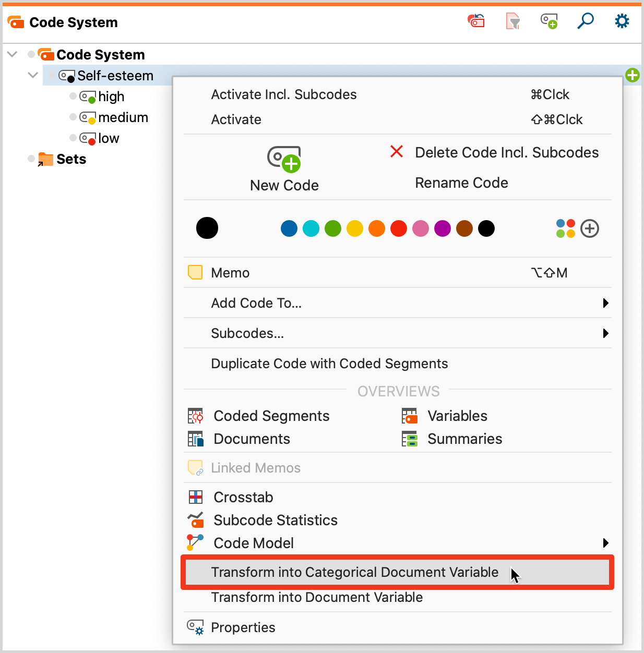This screenshot has width=644, height=653.
Task: Toggle the activation dot next to the high code
Action: pos(73,96)
